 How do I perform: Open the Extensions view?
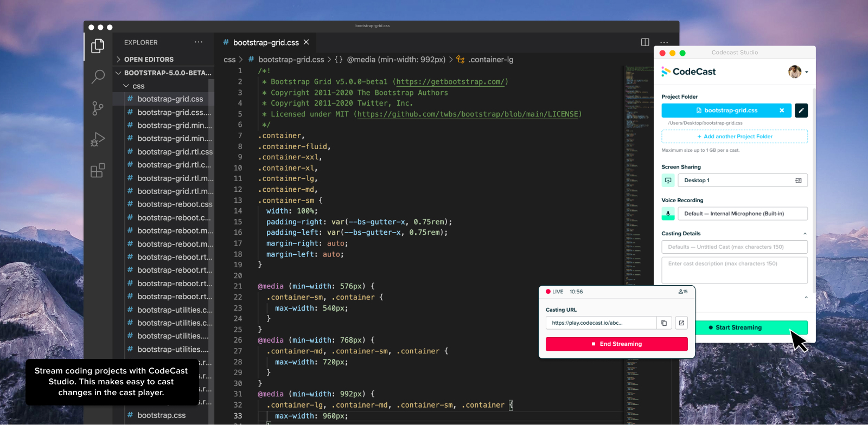tap(98, 171)
